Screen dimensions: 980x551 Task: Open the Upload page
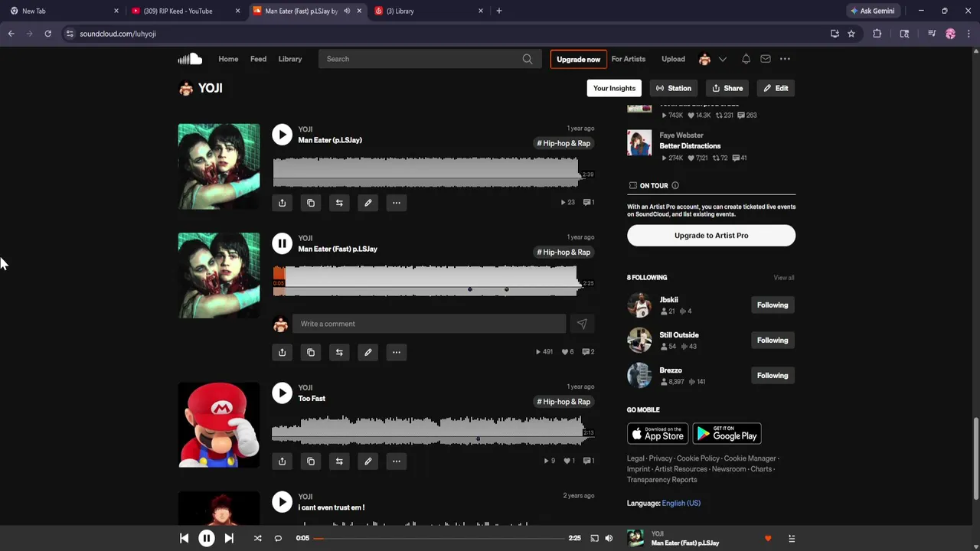pyautogui.click(x=673, y=59)
